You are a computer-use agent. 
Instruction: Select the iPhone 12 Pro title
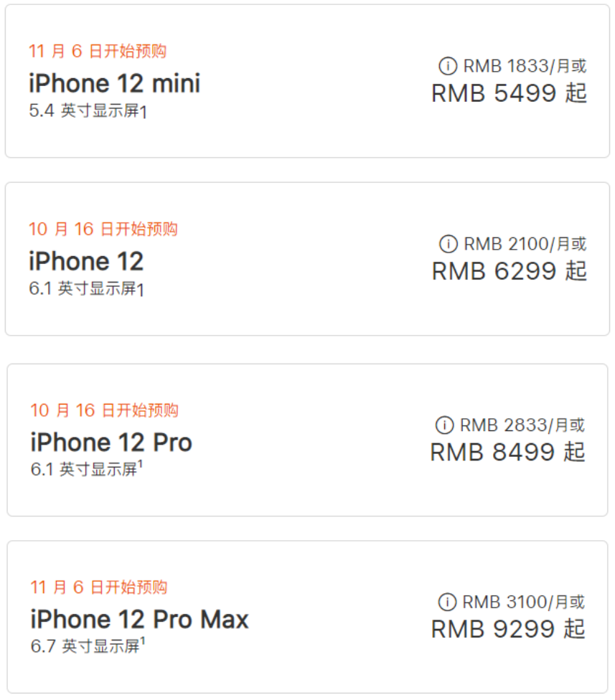111,443
